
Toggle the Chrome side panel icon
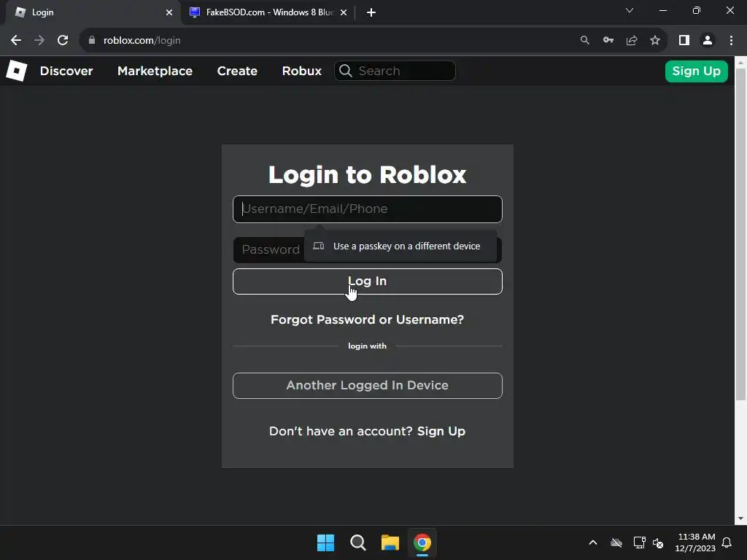tap(684, 41)
